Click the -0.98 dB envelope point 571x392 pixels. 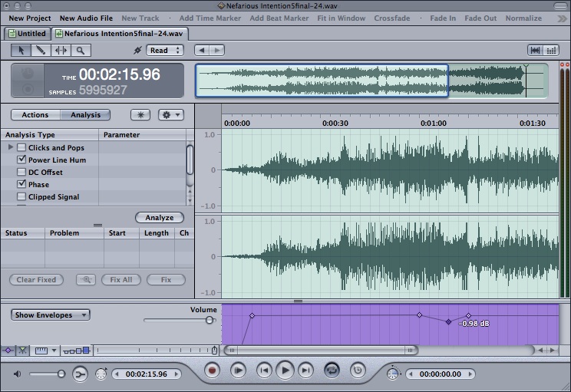point(448,321)
